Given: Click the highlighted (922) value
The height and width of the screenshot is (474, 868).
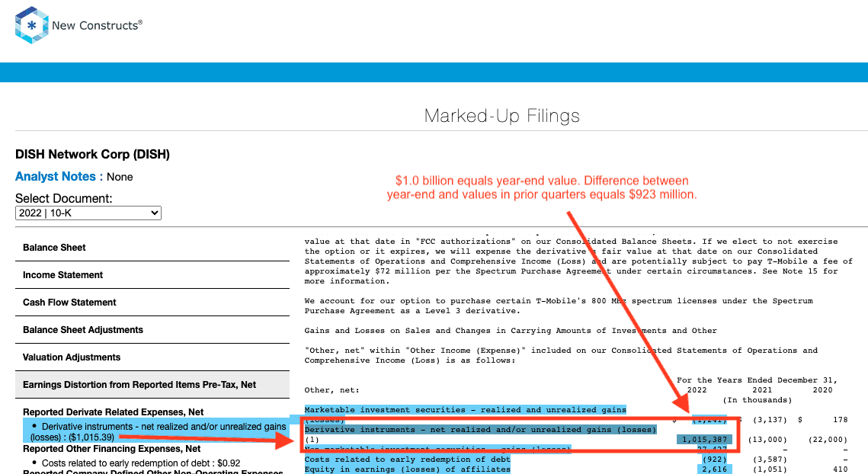Looking at the screenshot, I should coord(714,459).
